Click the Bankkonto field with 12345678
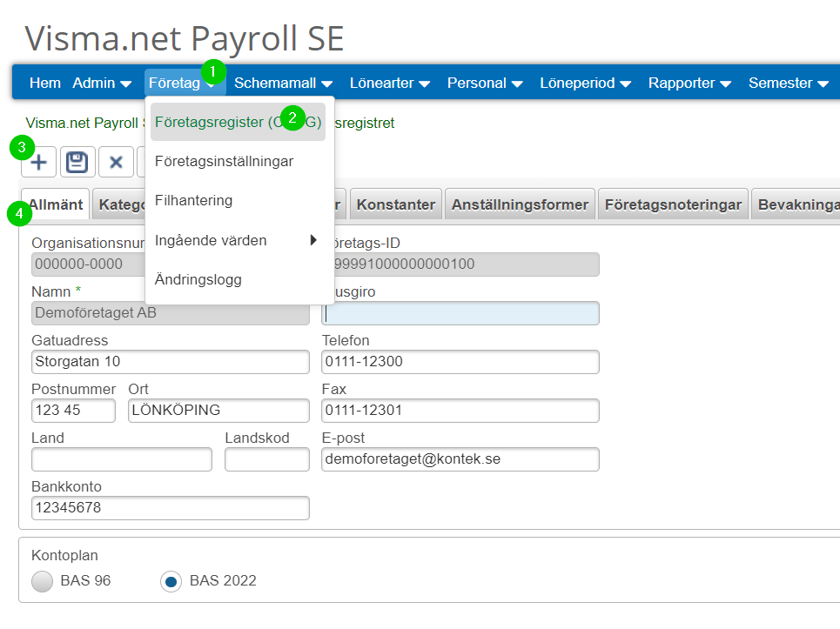This screenshot has width=840, height=629. (171, 508)
